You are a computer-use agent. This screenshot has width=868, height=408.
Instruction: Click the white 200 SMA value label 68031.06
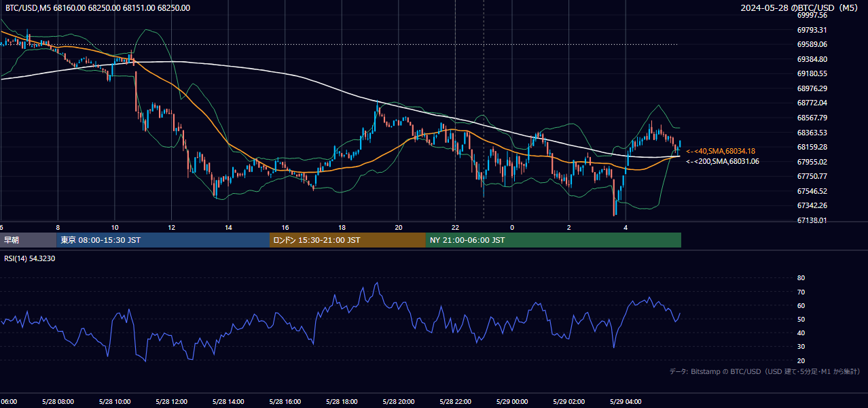point(722,161)
